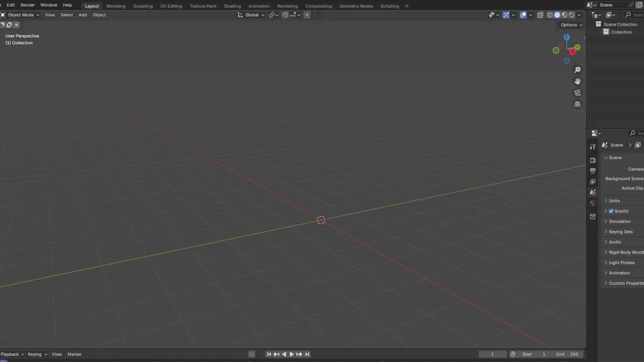Screen dimensions: 644x362
Task: Select the Scene Collection icon in outliner
Action: coord(598,24)
